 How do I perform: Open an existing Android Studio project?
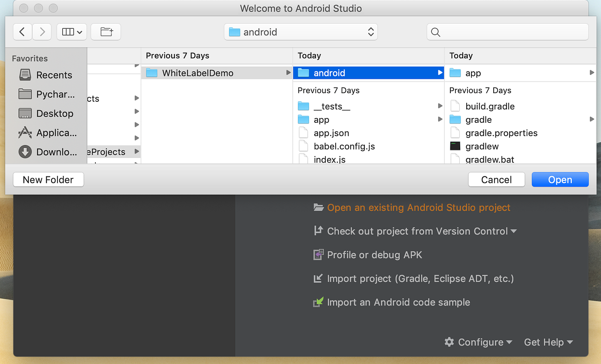pyautogui.click(x=419, y=207)
